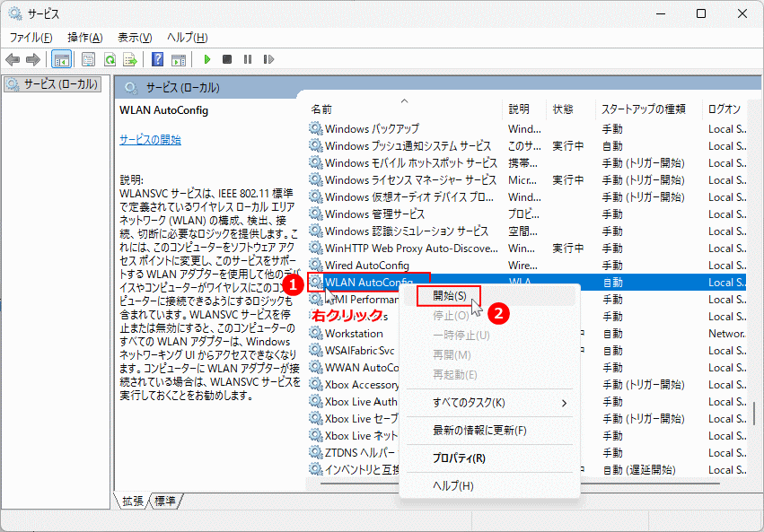This screenshot has width=764, height=532.
Task: Click the Properties toolbar icon
Action: (88, 60)
